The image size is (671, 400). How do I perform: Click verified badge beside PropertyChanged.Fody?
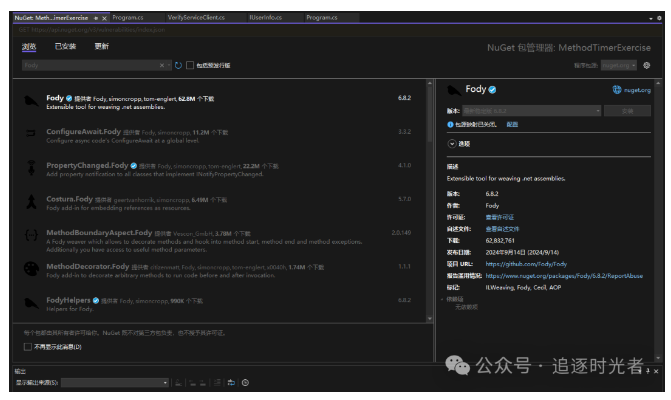[134, 166]
